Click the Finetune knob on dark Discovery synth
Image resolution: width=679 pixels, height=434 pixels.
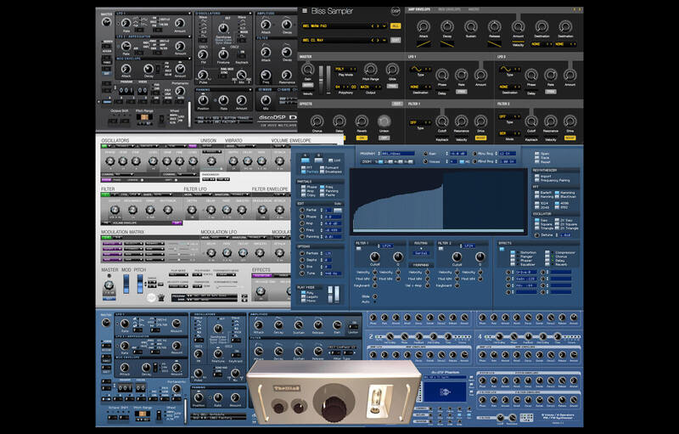(x=223, y=55)
